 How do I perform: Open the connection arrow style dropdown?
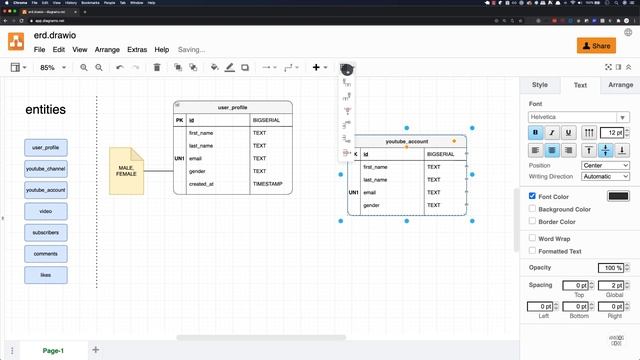tap(269, 67)
